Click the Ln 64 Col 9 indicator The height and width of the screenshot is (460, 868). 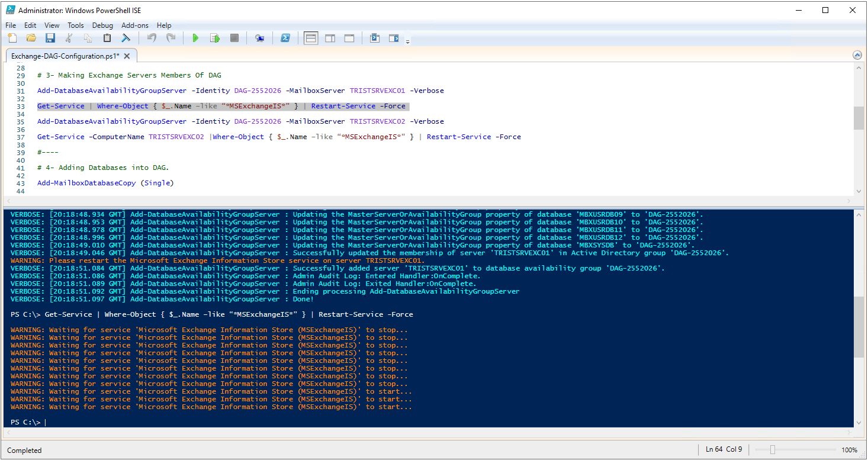tap(724, 449)
